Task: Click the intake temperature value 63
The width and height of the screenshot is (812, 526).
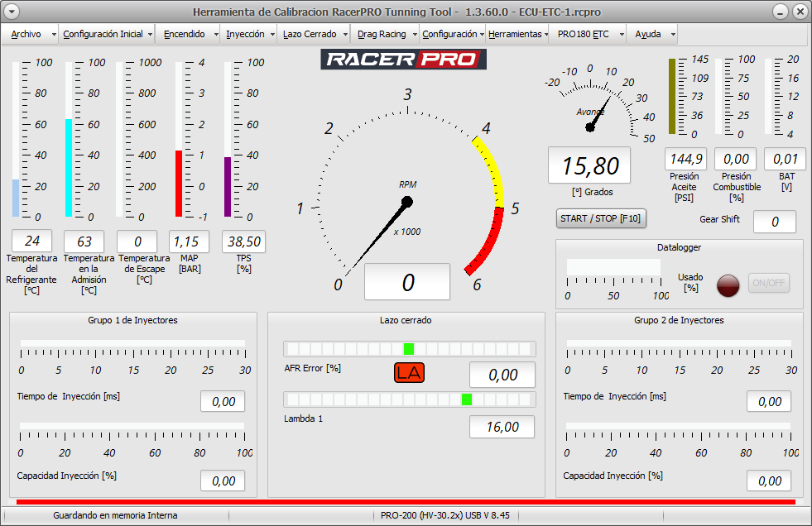Action: click(84, 241)
